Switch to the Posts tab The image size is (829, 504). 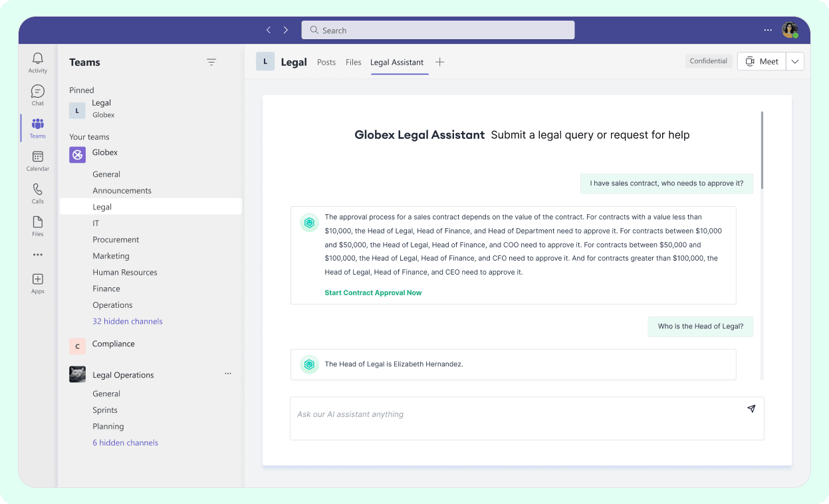(326, 63)
